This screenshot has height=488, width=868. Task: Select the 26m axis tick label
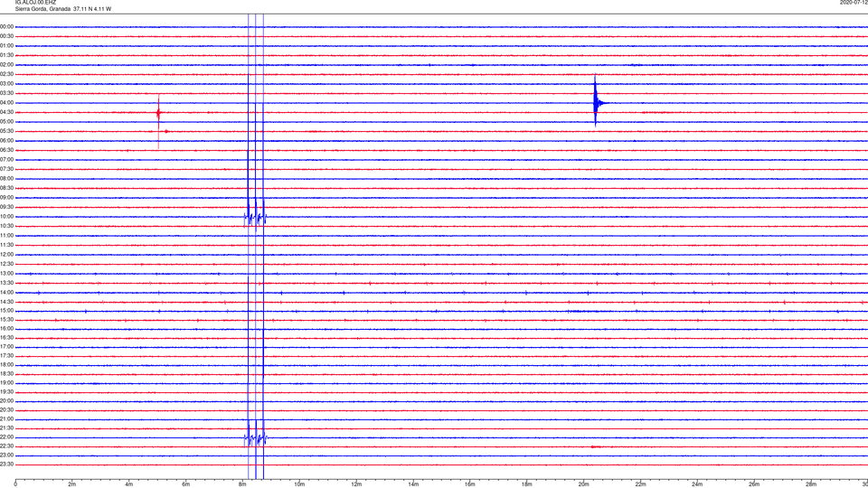[x=754, y=484]
